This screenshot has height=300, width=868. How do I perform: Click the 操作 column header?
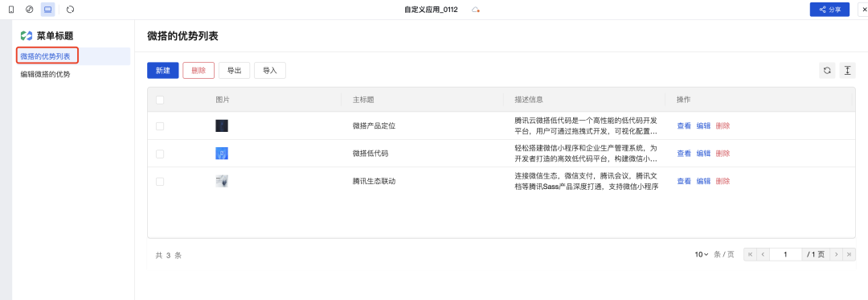coord(684,100)
